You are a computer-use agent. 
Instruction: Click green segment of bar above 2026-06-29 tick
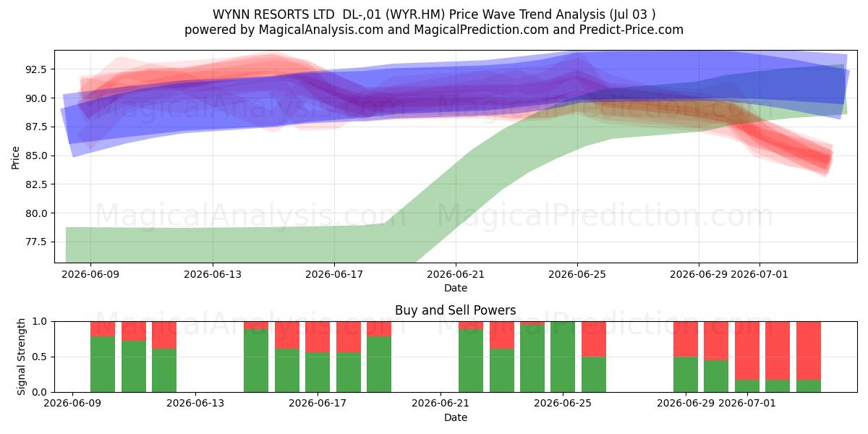[686, 374]
